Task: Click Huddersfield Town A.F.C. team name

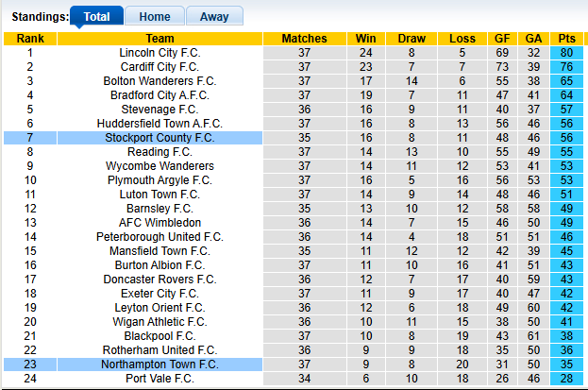Action: 160,124
